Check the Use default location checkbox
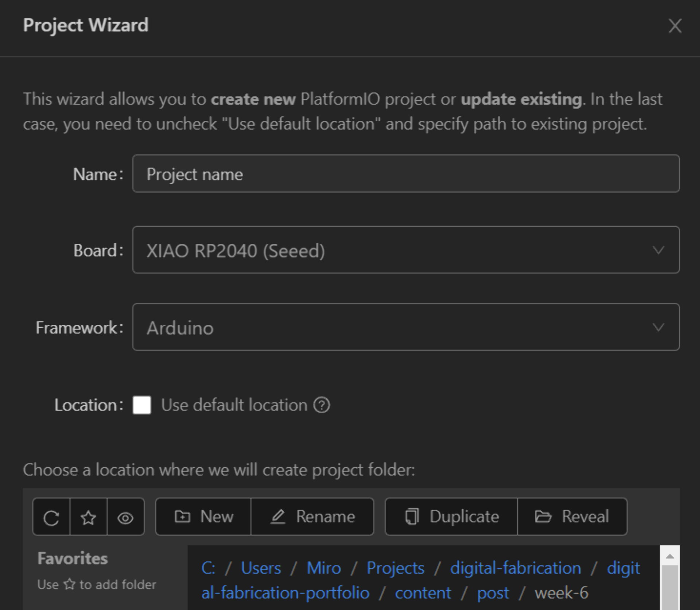Viewport: 700px width, 610px height. [x=142, y=405]
